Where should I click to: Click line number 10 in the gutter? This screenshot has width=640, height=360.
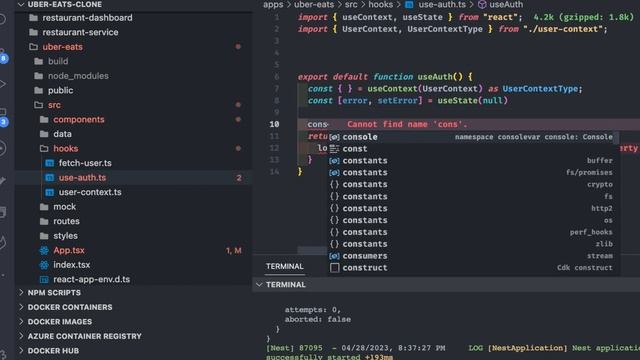tap(274, 124)
